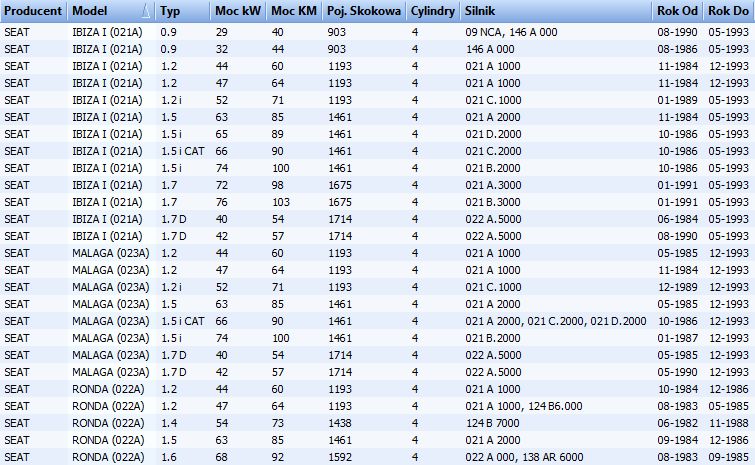This screenshot has width=755, height=465.
Task: Click the Rok Od value 06-1982
Action: pyautogui.click(x=677, y=423)
